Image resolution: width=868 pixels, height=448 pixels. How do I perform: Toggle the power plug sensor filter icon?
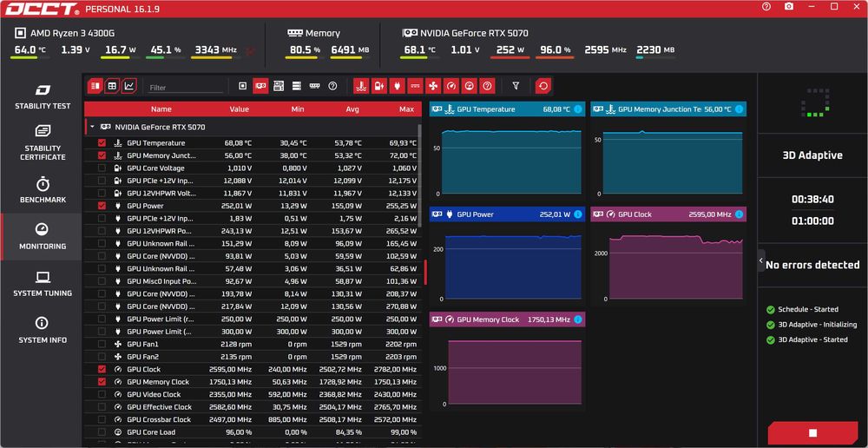click(398, 86)
